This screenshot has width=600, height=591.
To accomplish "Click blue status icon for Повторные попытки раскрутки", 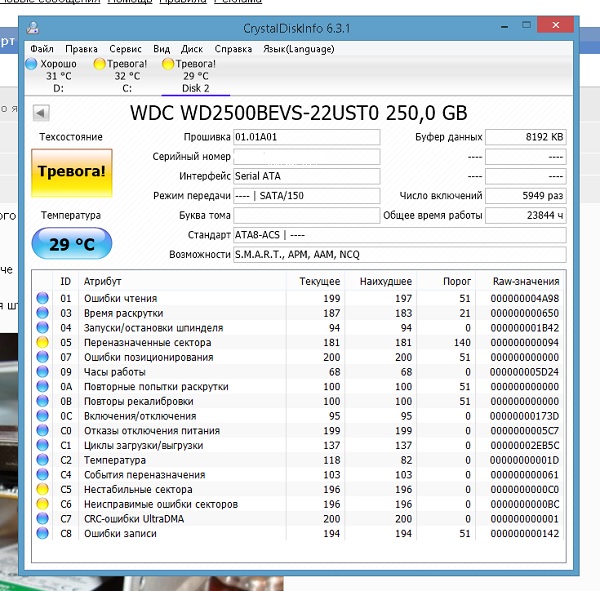I will (42, 386).
